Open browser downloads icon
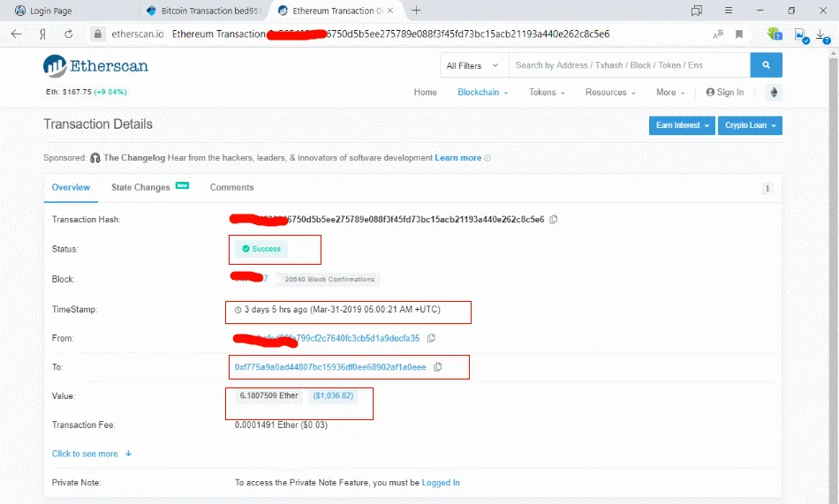 (822, 35)
